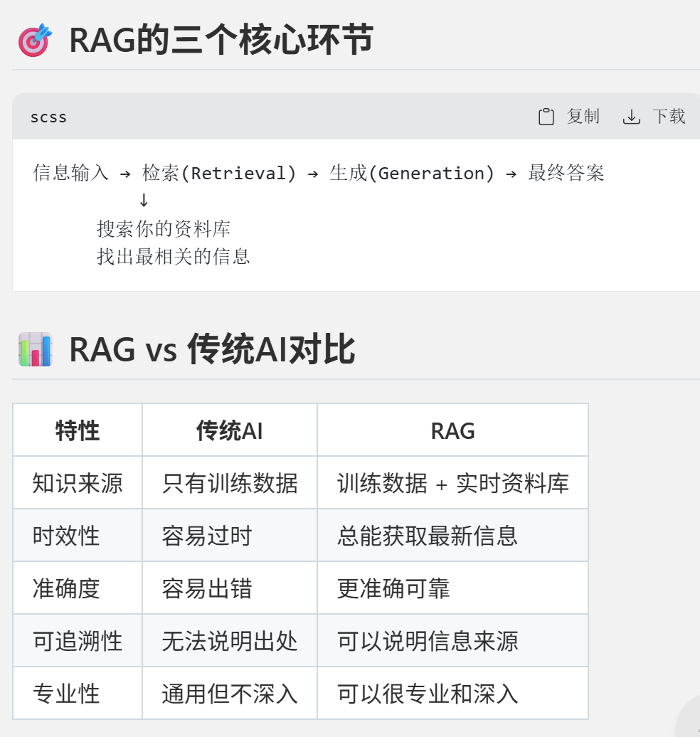Click 检索(Retrieval) in the code block

click(218, 173)
